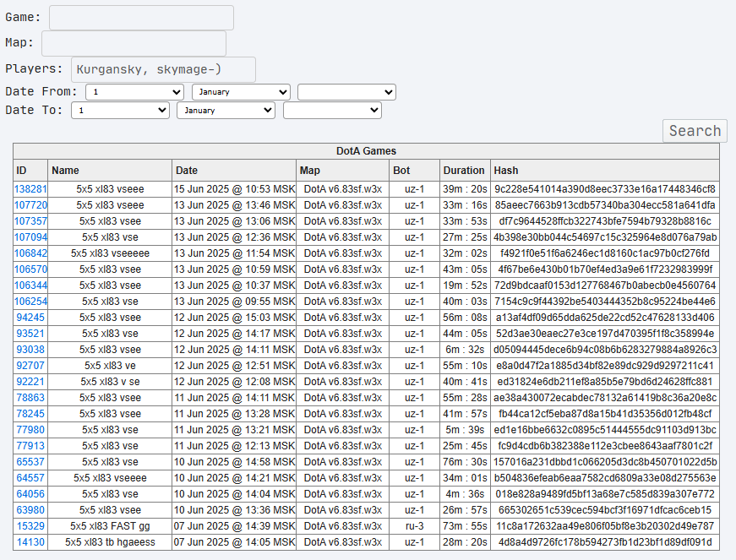The height and width of the screenshot is (560, 736).
Task: Open game ID 65537 link
Action: [30, 462]
